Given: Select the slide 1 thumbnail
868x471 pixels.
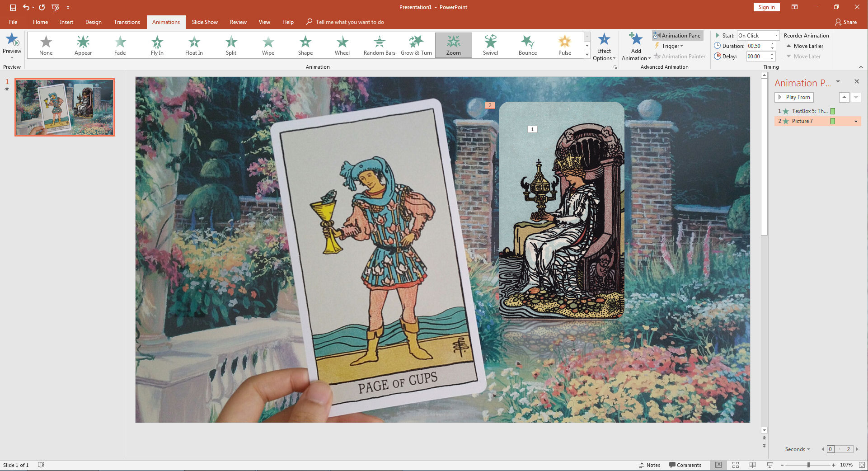Looking at the screenshot, I should click(65, 107).
